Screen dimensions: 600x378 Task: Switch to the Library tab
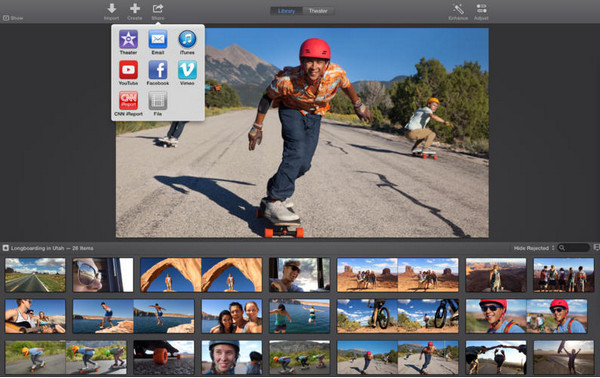tap(286, 11)
